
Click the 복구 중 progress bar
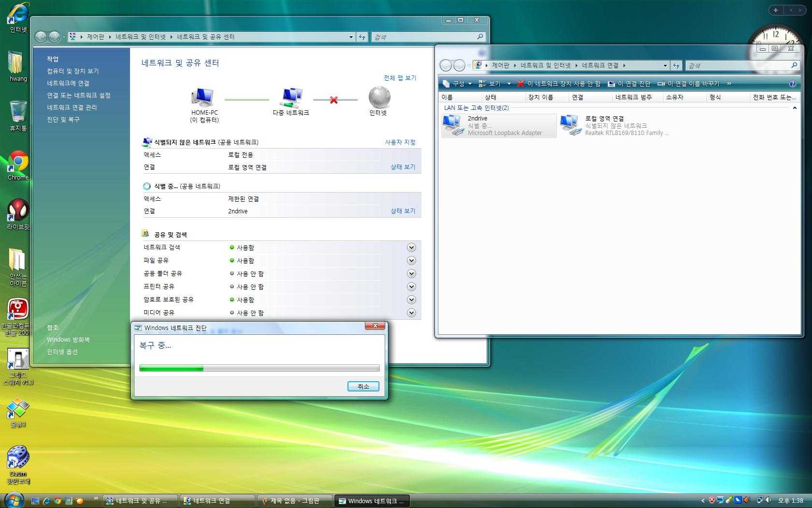[259, 368]
